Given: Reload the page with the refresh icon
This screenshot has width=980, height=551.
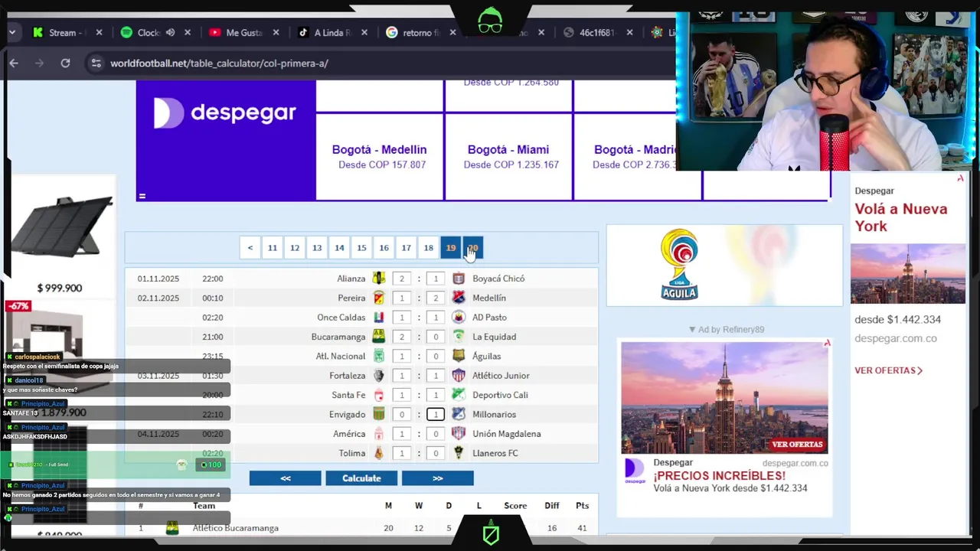Looking at the screenshot, I should tap(65, 64).
